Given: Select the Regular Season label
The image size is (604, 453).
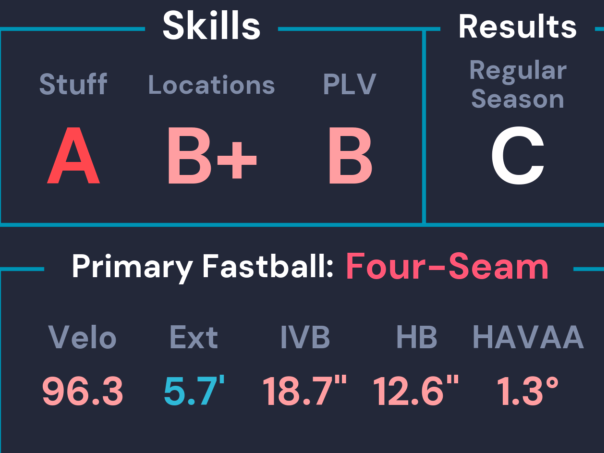Looking at the screenshot, I should [x=517, y=85].
